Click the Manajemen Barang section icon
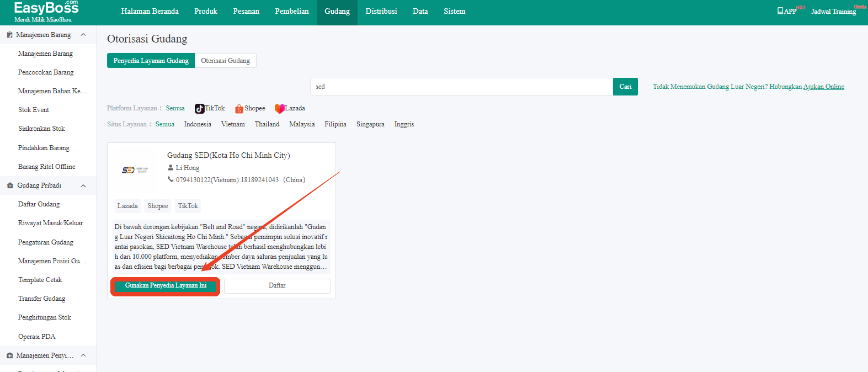868x372 pixels. (10, 35)
